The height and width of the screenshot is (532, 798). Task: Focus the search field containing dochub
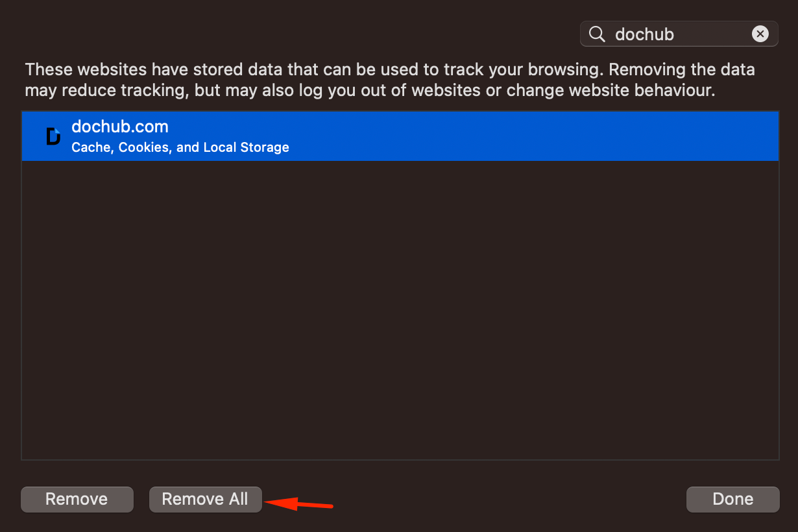pos(679,34)
